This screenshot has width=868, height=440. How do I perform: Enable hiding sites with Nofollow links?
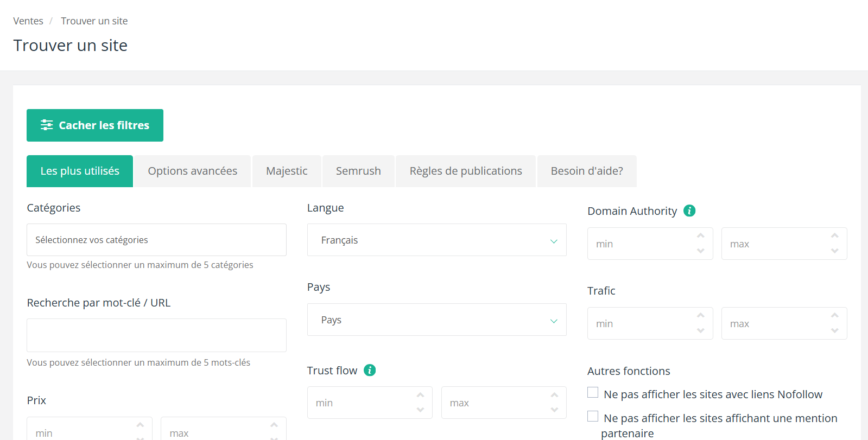[593, 392]
